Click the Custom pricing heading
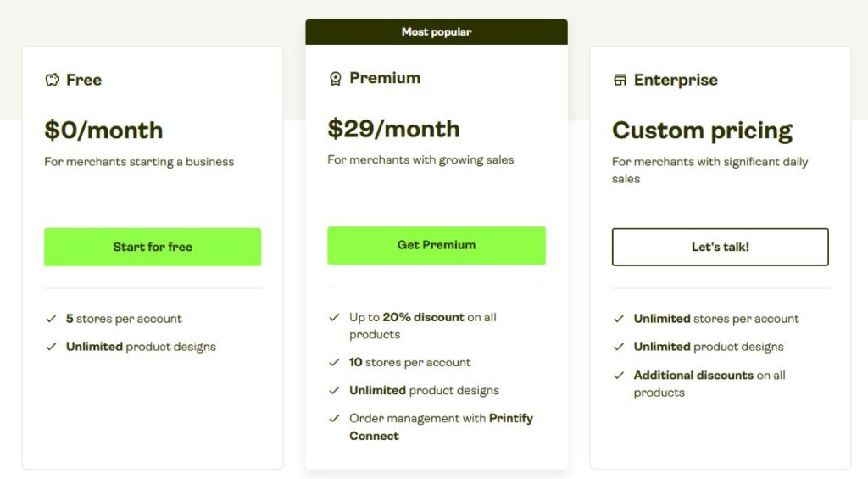Viewport: 868px width, 479px height. pyautogui.click(x=703, y=131)
